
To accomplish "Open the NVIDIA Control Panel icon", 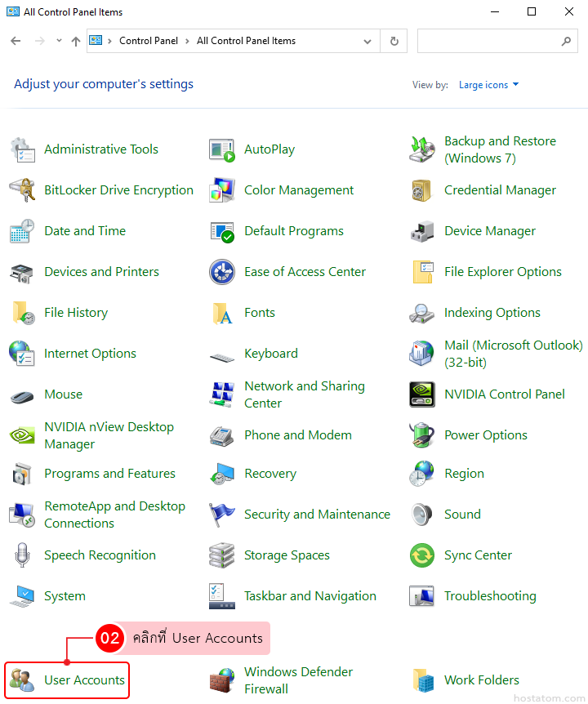I will 422,394.
